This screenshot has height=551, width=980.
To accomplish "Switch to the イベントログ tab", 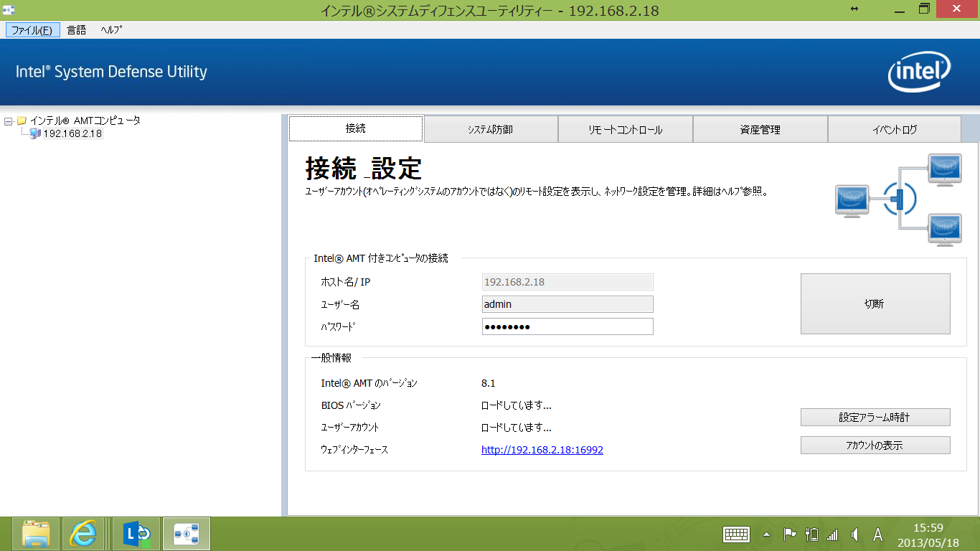I will click(895, 130).
